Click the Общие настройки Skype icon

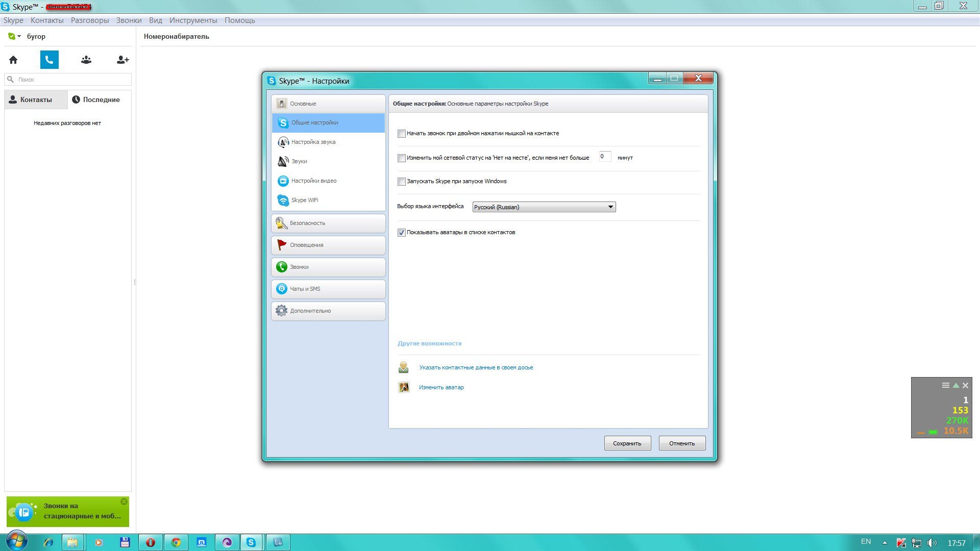pos(283,123)
